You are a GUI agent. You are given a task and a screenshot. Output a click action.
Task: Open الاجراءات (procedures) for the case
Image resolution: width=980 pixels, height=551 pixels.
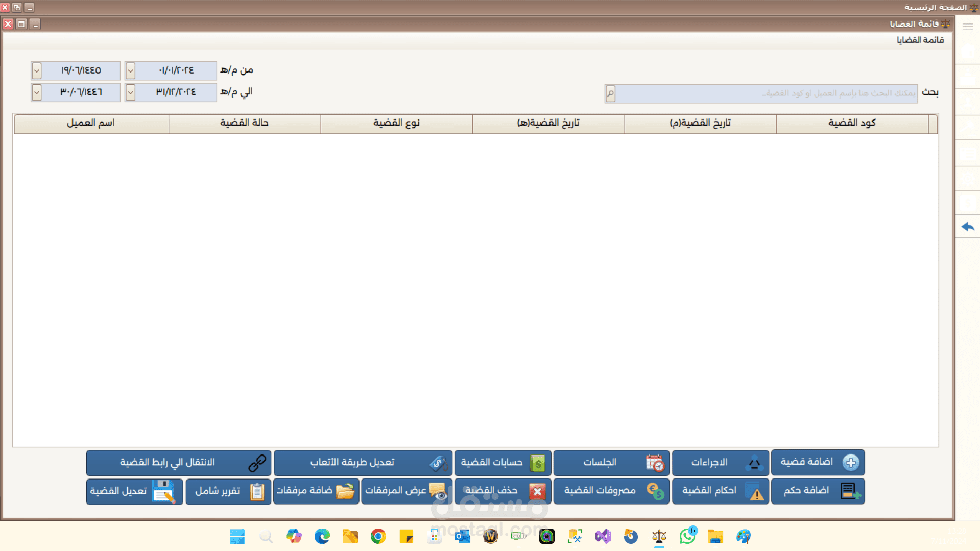[720, 463]
